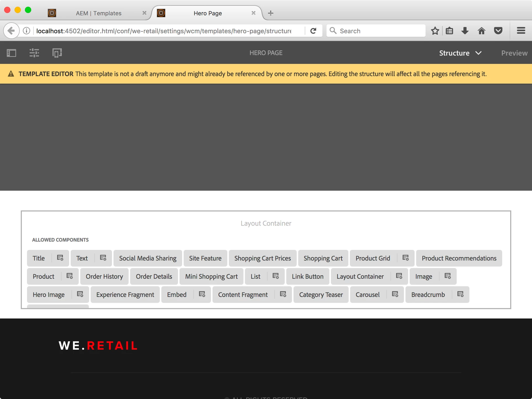Open the emulator device icon

(57, 53)
